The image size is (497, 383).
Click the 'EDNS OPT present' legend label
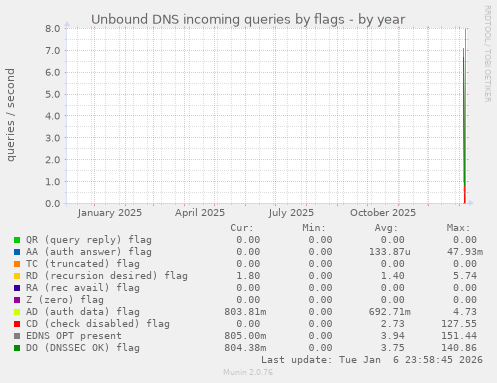[x=74, y=336]
